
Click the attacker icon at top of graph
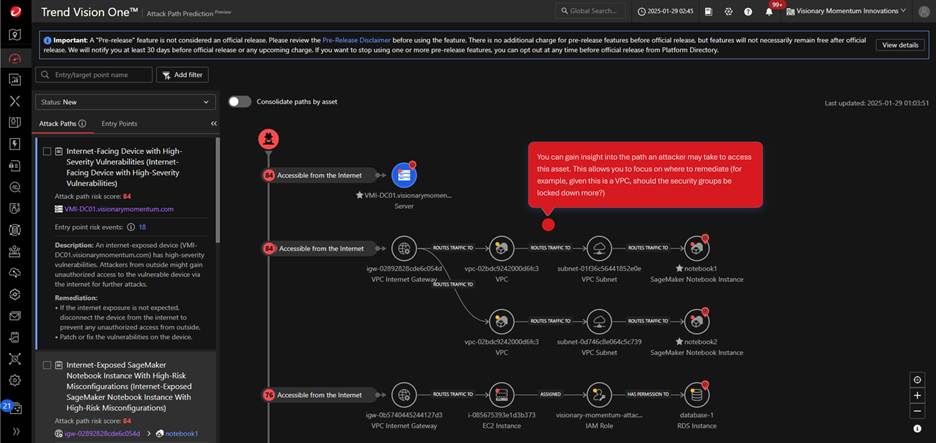tap(269, 139)
